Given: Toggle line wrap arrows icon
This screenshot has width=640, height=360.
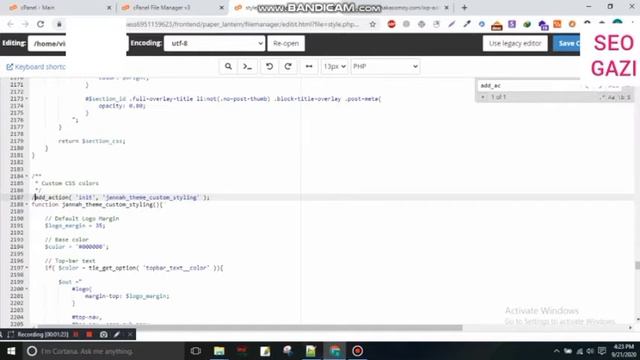Looking at the screenshot, I should (309, 67).
